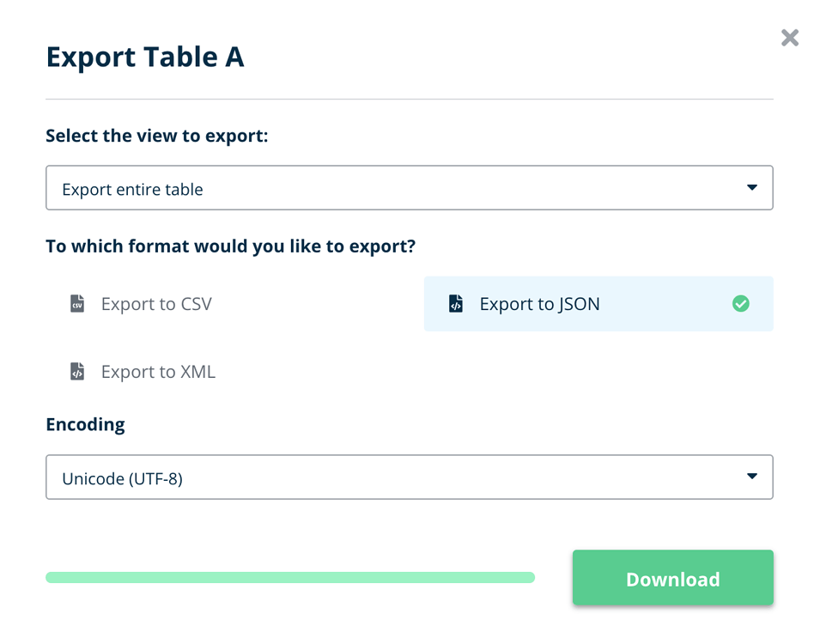Click the Unicode (UTF-8) encoding box
820x644 pixels.
[410, 477]
